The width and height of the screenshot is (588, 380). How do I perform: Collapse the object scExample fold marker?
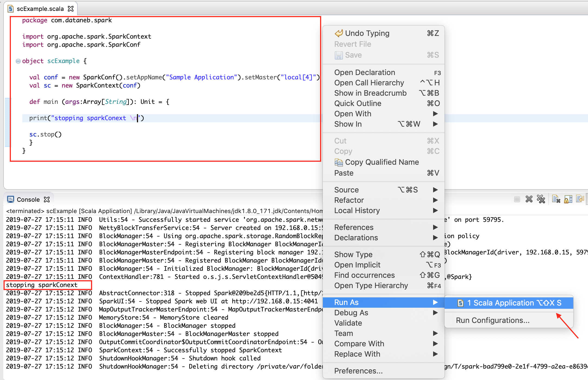[x=18, y=61]
